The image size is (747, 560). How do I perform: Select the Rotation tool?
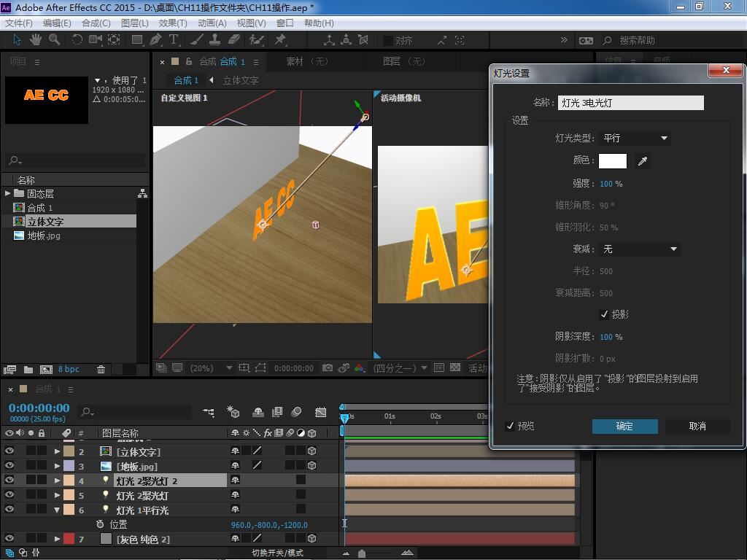pyautogui.click(x=77, y=40)
